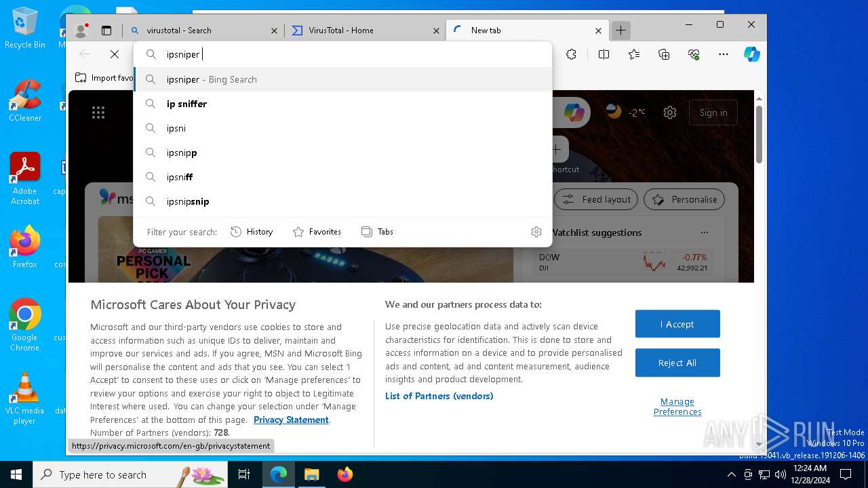Click I Accept on privacy notice
This screenshot has width=868, height=488.
677,324
